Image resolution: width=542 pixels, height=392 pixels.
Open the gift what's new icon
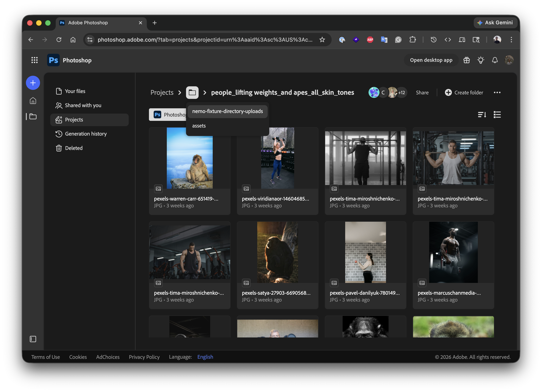[466, 60]
